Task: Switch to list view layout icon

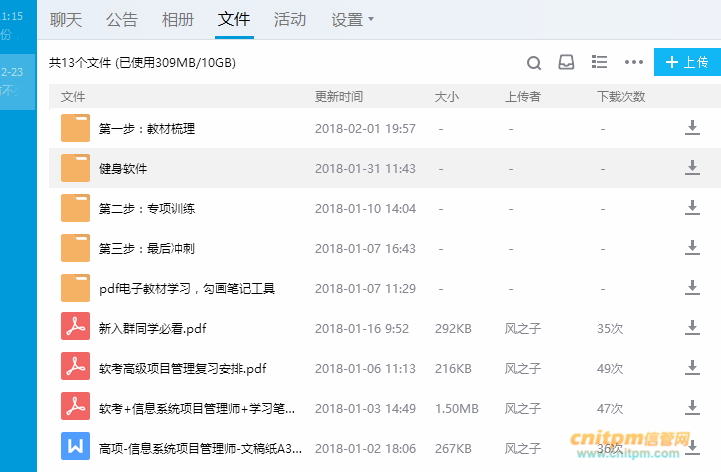Action: [x=600, y=62]
